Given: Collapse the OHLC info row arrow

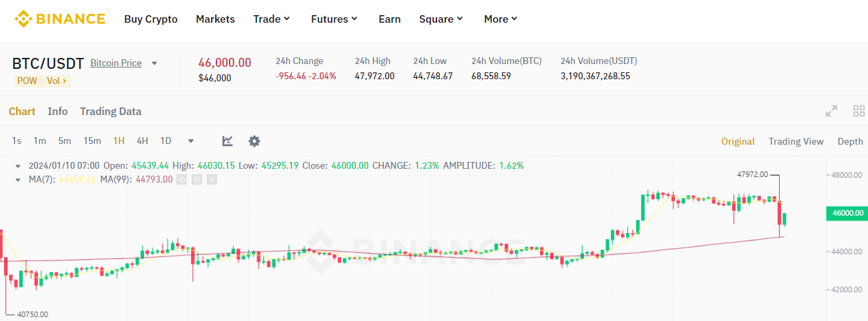Looking at the screenshot, I should tap(19, 166).
